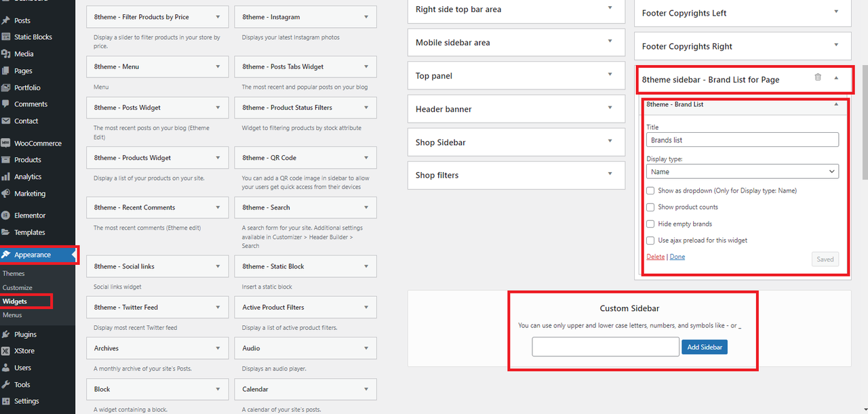Open the Themes submenu item
The width and height of the screenshot is (868, 414).
pyautogui.click(x=14, y=274)
